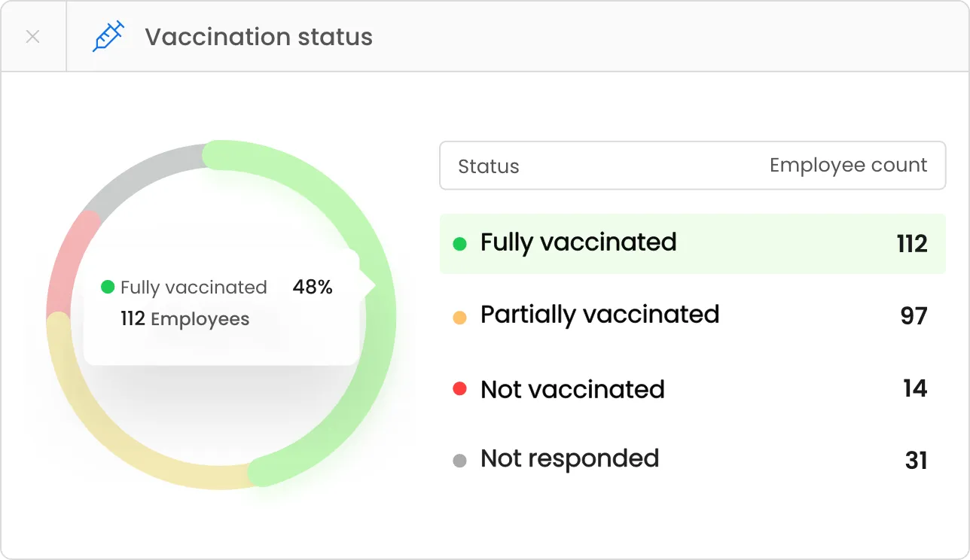This screenshot has height=560, width=970.
Task: Click the 112 Employees tooltip text
Action: click(185, 319)
